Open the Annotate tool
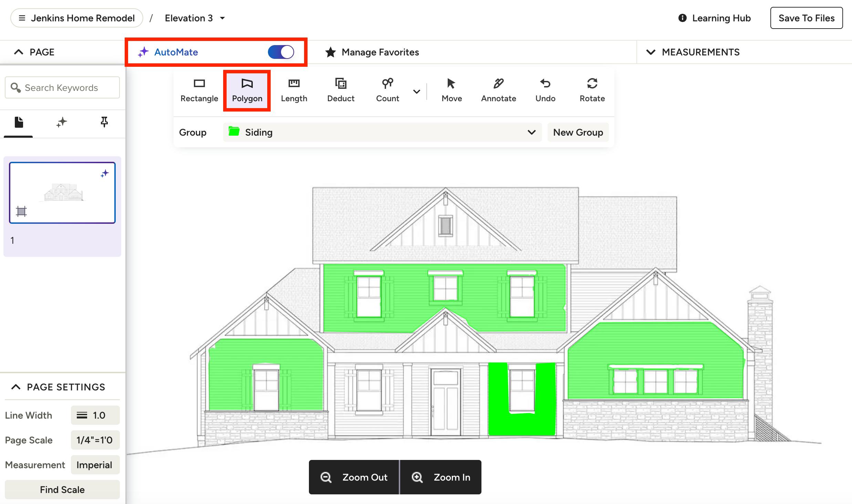 pyautogui.click(x=498, y=90)
